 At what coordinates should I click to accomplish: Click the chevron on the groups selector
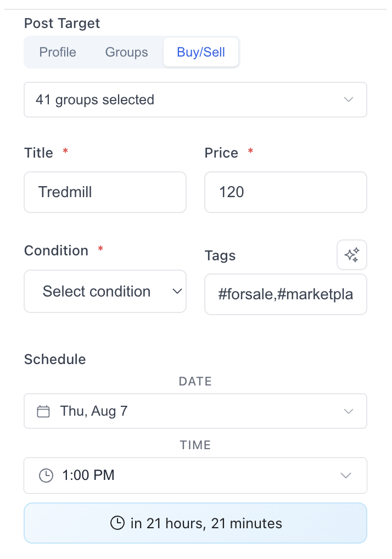click(x=348, y=99)
